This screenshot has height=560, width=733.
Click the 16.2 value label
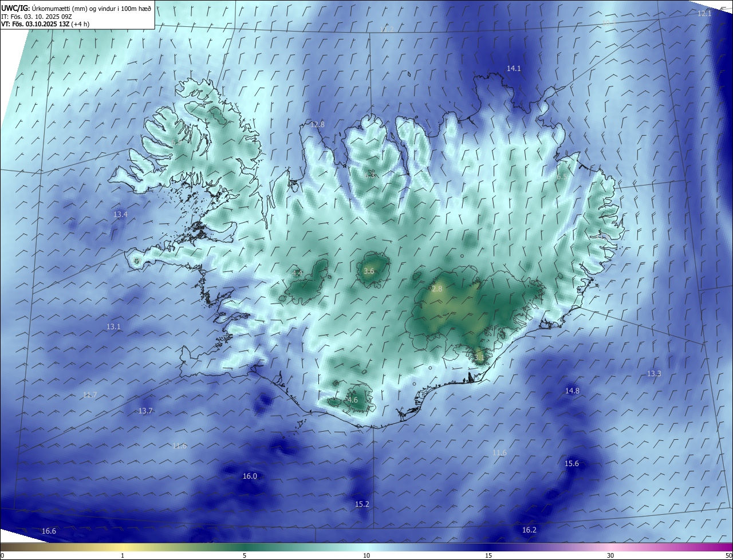[529, 530]
